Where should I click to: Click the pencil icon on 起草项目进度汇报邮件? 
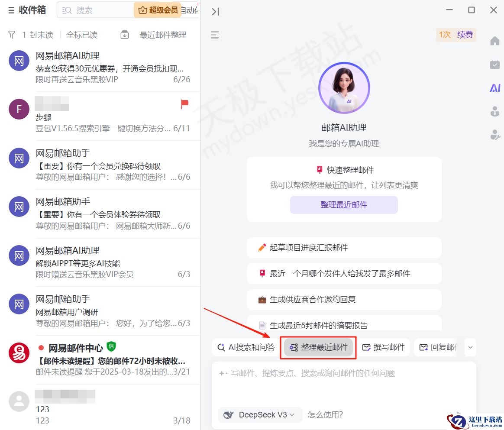click(x=262, y=247)
